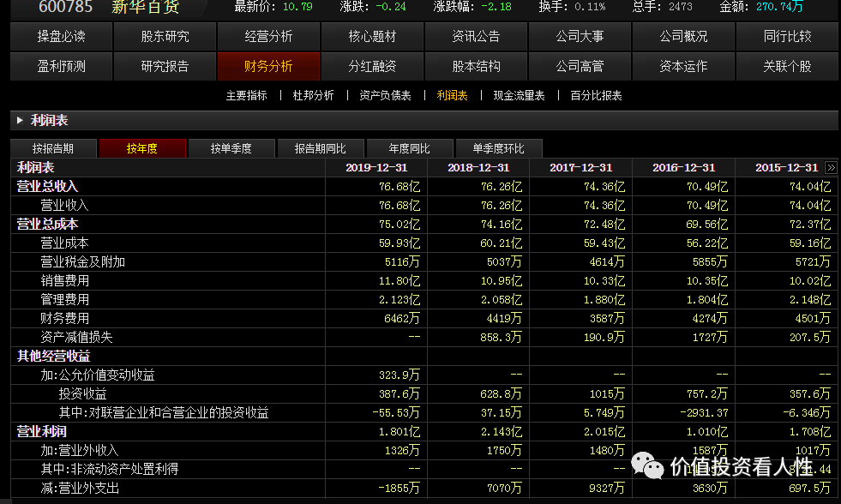Open the 核心题材 tab

click(372, 37)
